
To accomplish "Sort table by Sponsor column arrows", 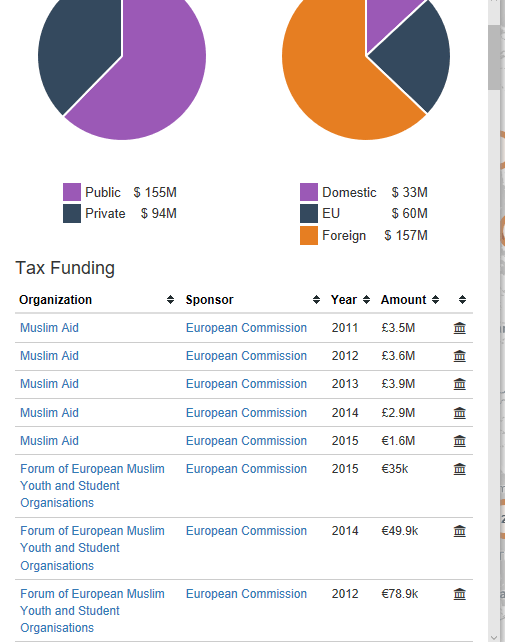I will pos(316,300).
